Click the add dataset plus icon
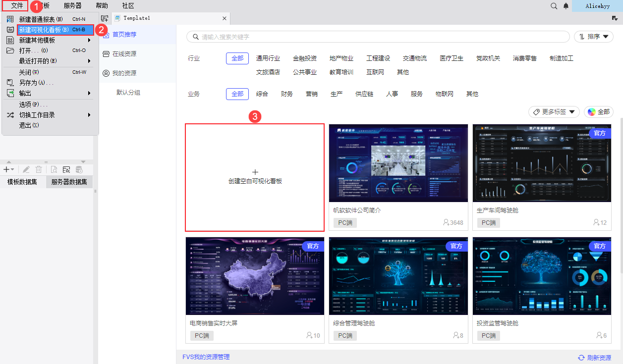Screen dimensions: 623x364 [8, 169]
